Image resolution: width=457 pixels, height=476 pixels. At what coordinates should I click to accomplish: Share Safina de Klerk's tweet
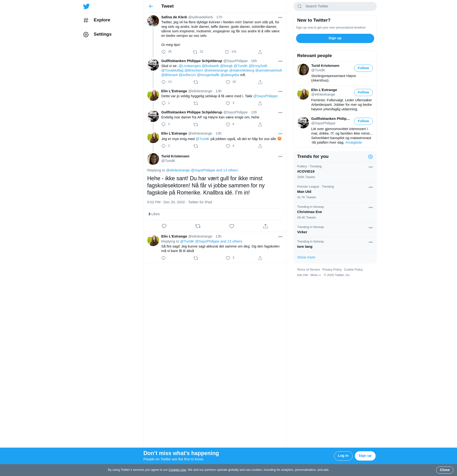(x=260, y=52)
